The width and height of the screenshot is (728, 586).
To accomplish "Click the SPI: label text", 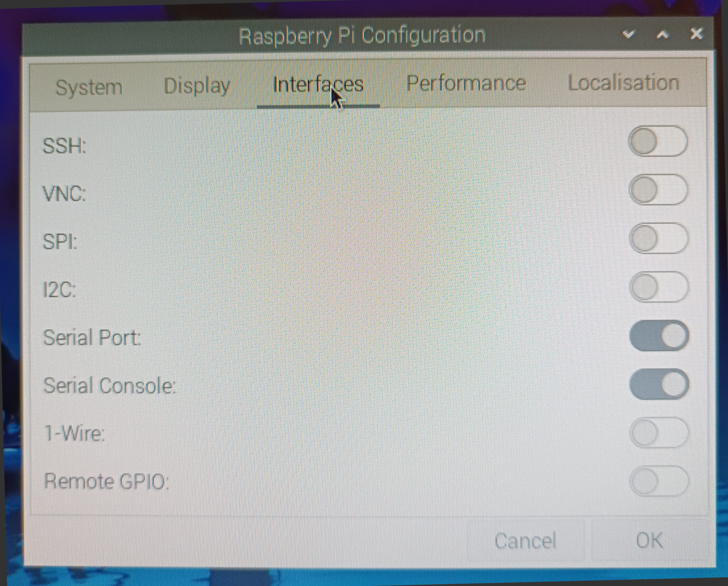I will 60,242.
